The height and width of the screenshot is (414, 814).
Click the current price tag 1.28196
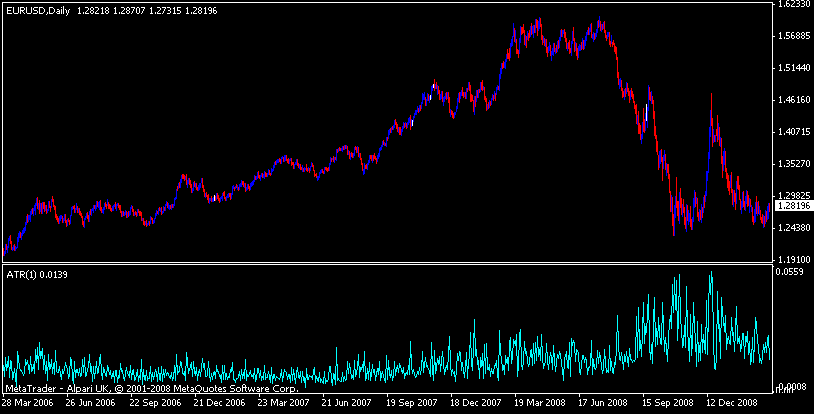793,206
